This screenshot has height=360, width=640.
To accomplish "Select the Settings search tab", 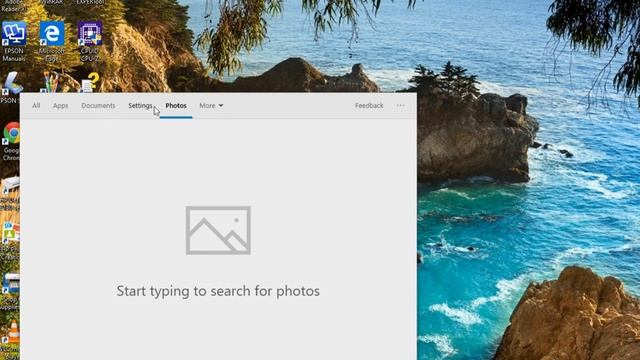I will [x=140, y=106].
